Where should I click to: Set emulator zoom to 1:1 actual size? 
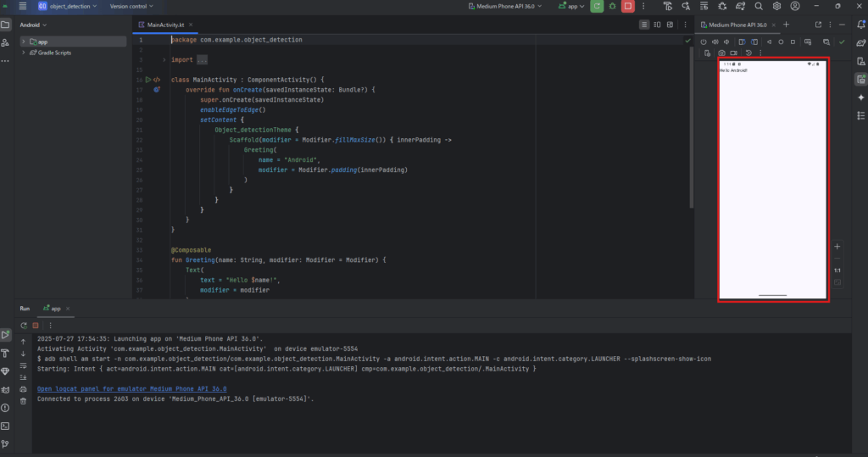click(x=837, y=270)
